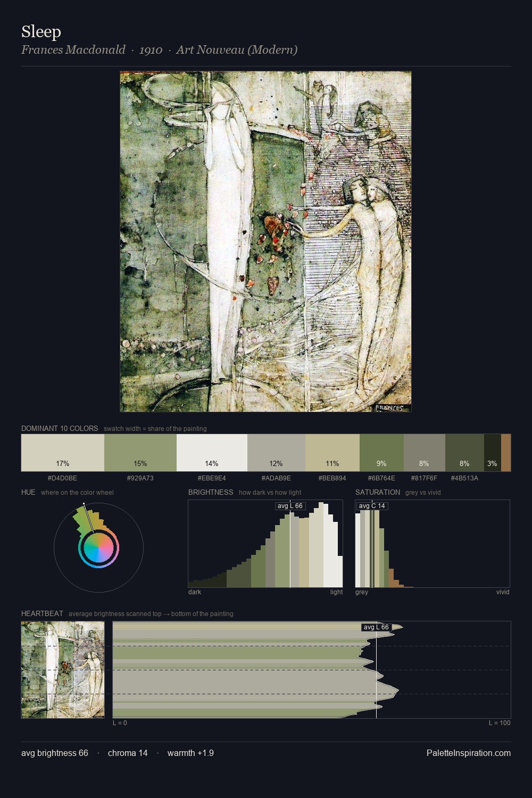Click the avg brightness 66 footer text
This screenshot has height=798, width=532.
point(55,753)
